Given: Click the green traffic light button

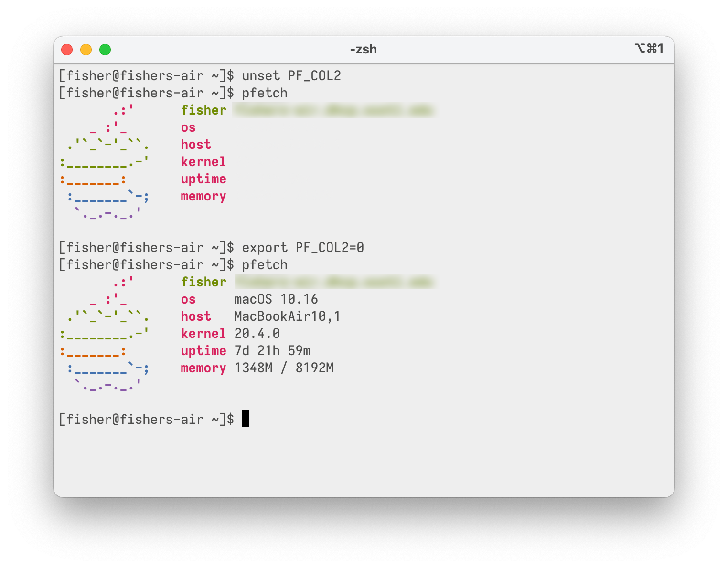Looking at the screenshot, I should coord(105,49).
